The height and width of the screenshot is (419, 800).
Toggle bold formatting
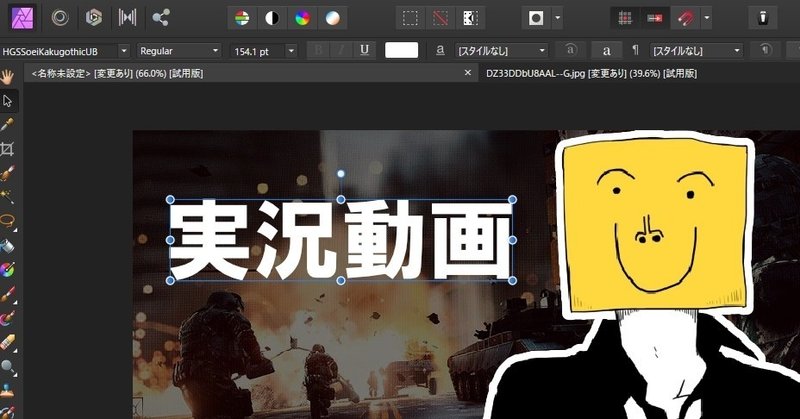click(x=319, y=50)
